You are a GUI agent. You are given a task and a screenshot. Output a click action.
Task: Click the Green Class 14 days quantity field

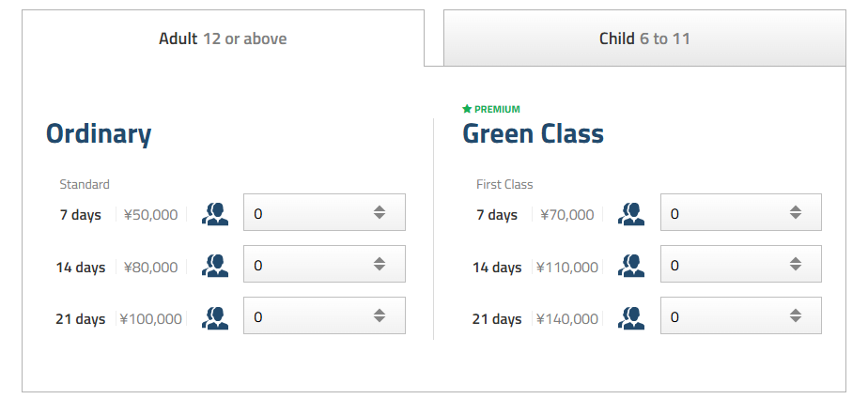point(721,265)
